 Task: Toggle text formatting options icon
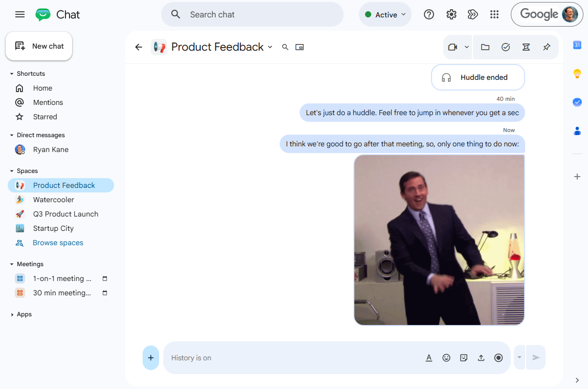coord(429,358)
